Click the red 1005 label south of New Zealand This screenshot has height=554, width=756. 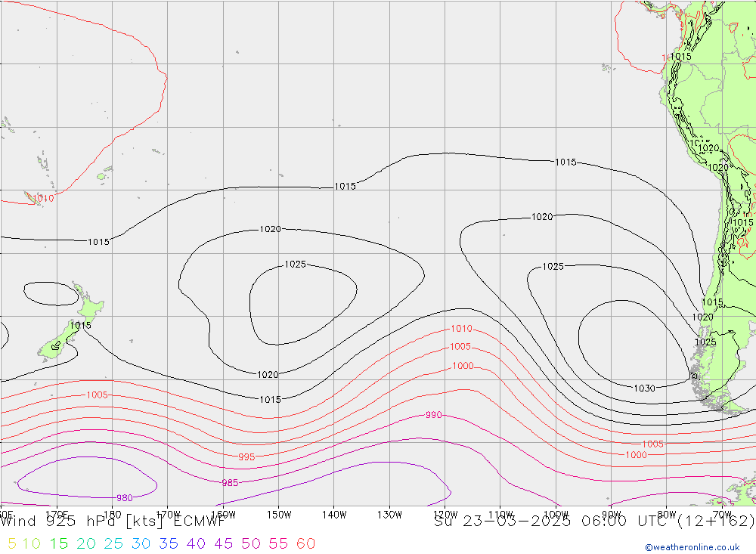[97, 395]
